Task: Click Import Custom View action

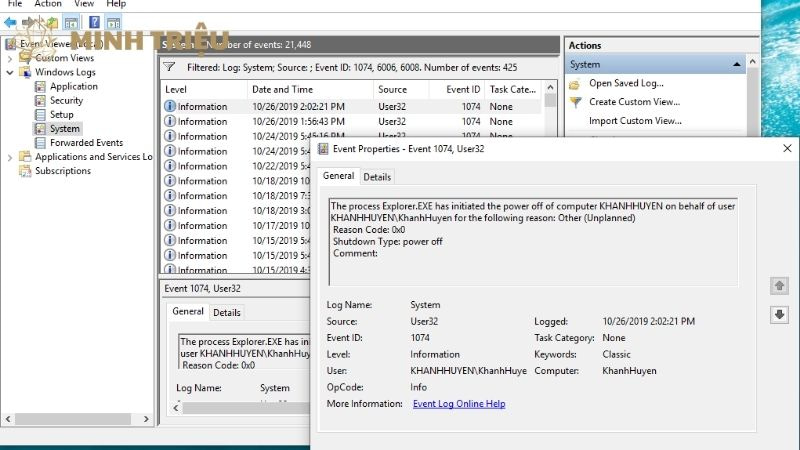Action: [x=634, y=121]
